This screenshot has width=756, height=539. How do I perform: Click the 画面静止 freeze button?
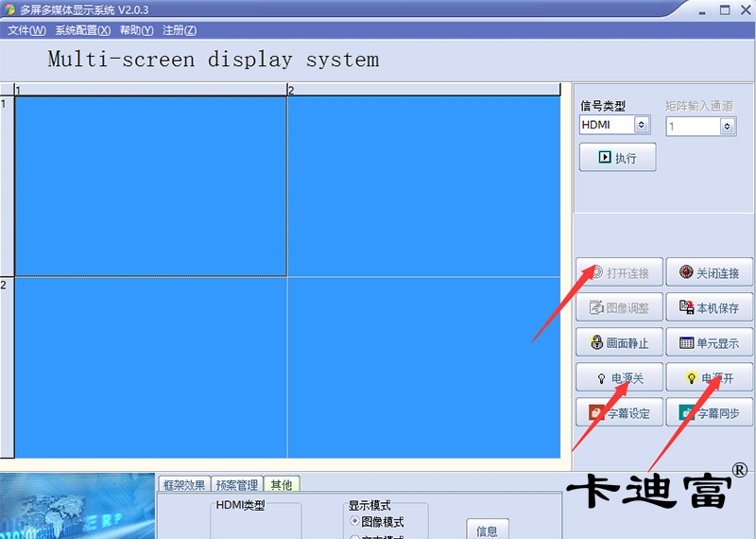point(620,342)
